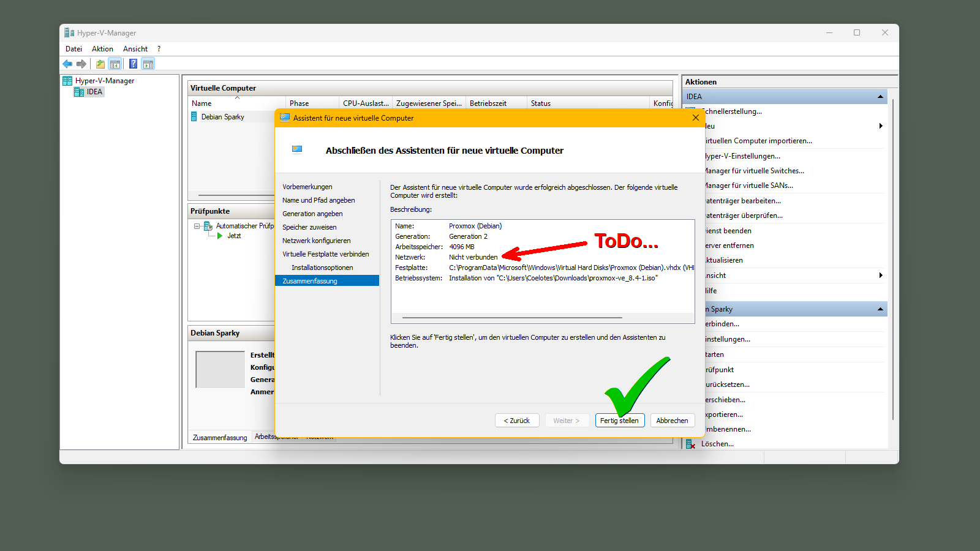This screenshot has height=551, width=980.
Task: Open the Aktion menu
Action: pyautogui.click(x=102, y=49)
